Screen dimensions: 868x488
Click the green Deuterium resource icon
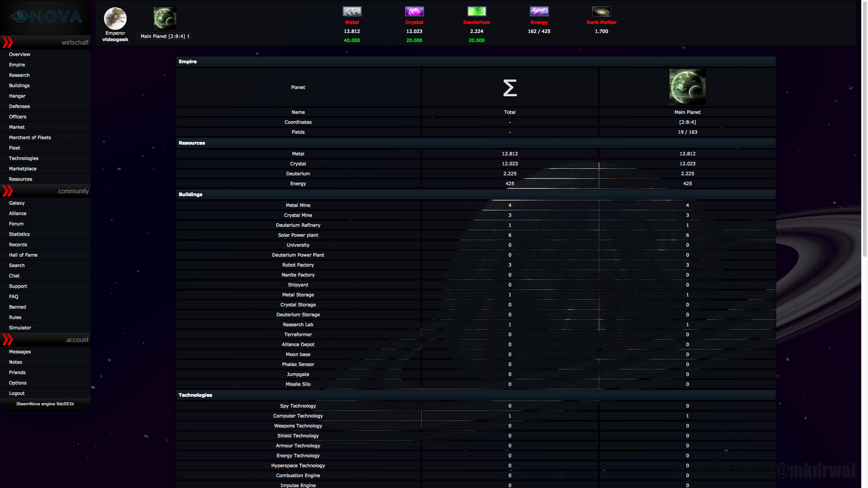(476, 11)
